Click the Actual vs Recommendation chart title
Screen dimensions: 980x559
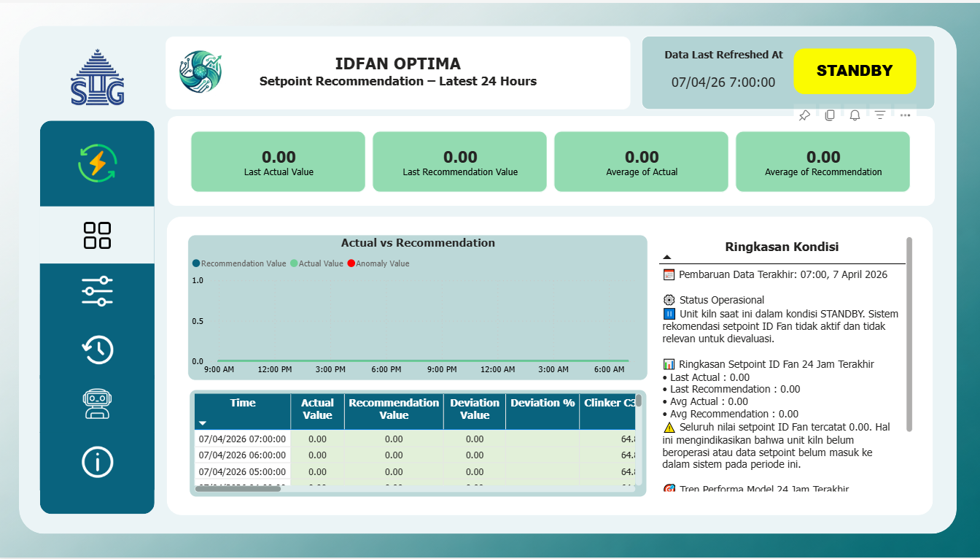418,243
